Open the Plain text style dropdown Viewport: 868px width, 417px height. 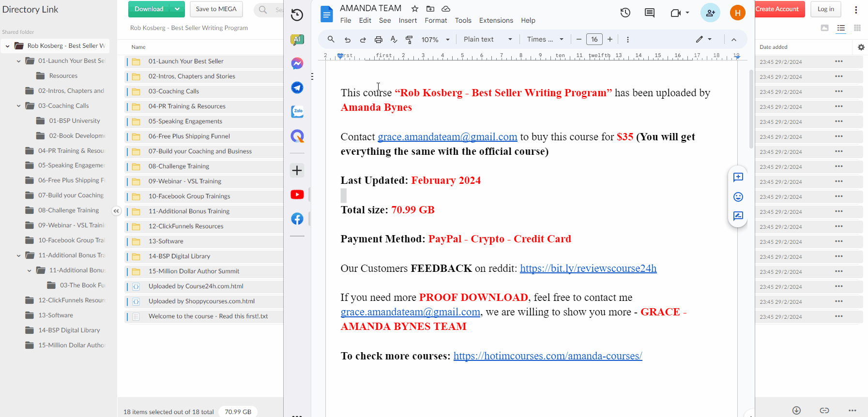point(488,39)
